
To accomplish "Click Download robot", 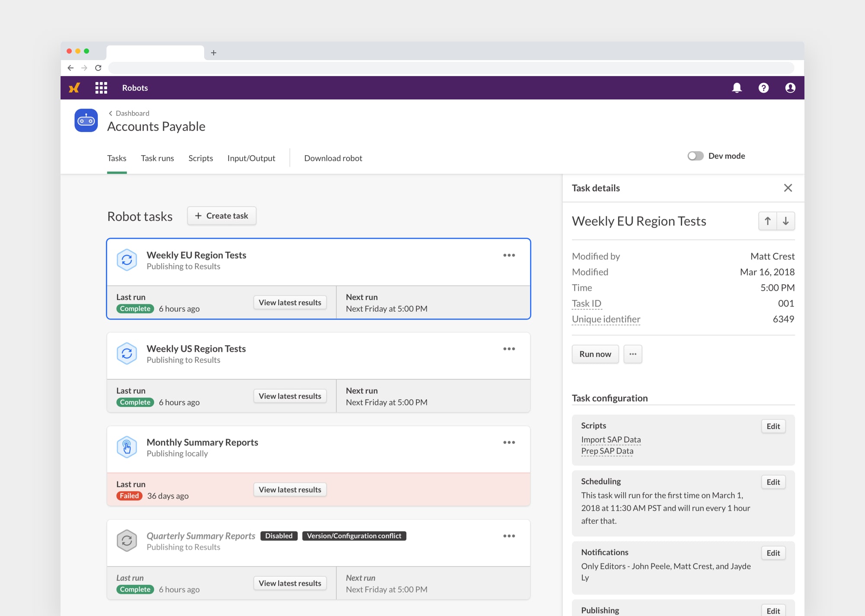I will (333, 158).
